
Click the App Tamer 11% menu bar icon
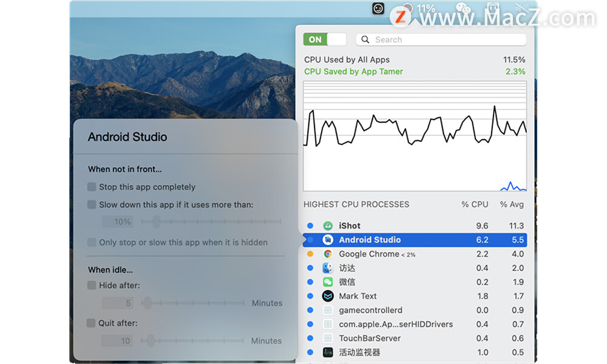coord(419,8)
